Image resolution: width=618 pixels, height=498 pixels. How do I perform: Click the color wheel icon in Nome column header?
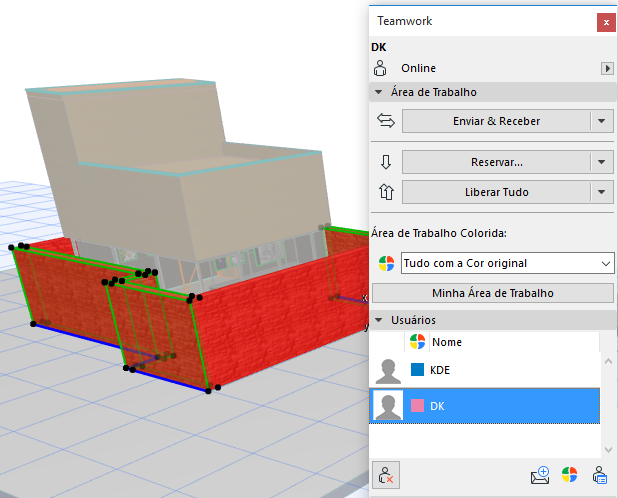418,342
